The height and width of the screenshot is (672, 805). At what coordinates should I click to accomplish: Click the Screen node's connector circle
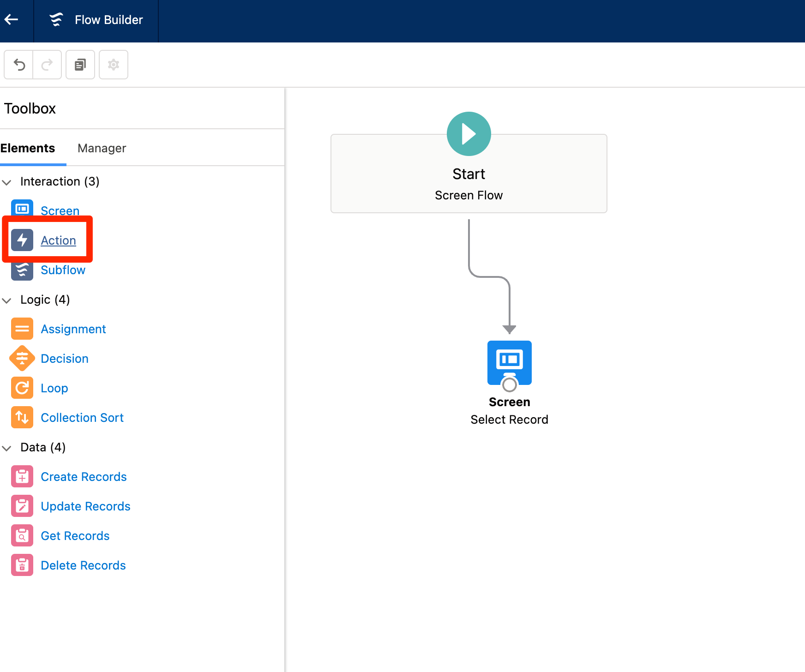510,384
